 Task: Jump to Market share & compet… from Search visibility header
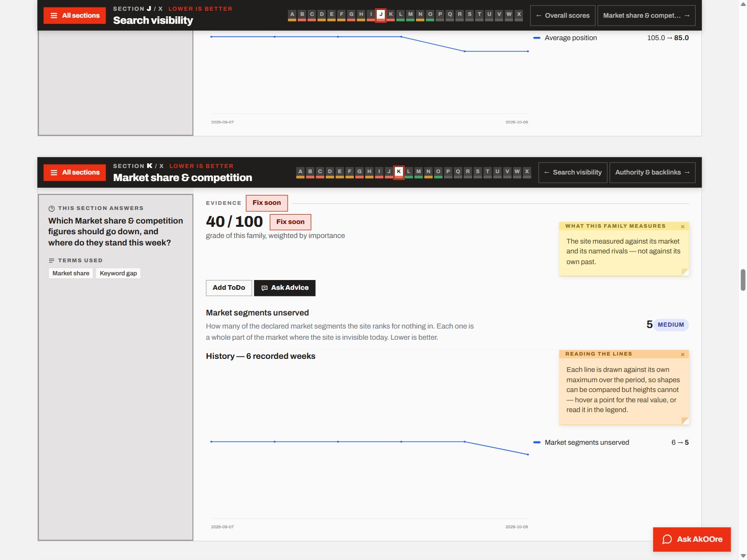646,15
